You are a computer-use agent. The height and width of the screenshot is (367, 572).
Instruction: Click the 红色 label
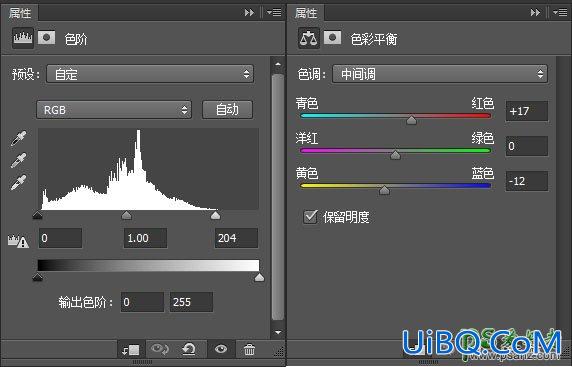tap(483, 104)
